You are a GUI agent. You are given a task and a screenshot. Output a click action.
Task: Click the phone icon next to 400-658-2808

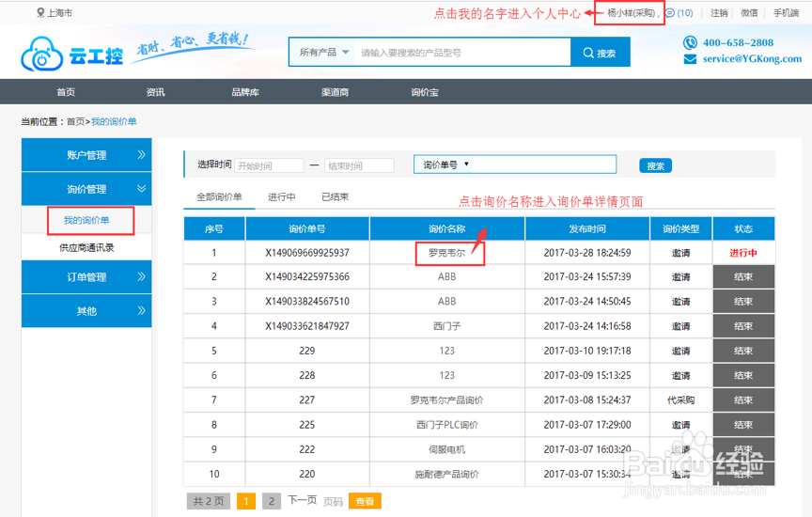pos(690,42)
